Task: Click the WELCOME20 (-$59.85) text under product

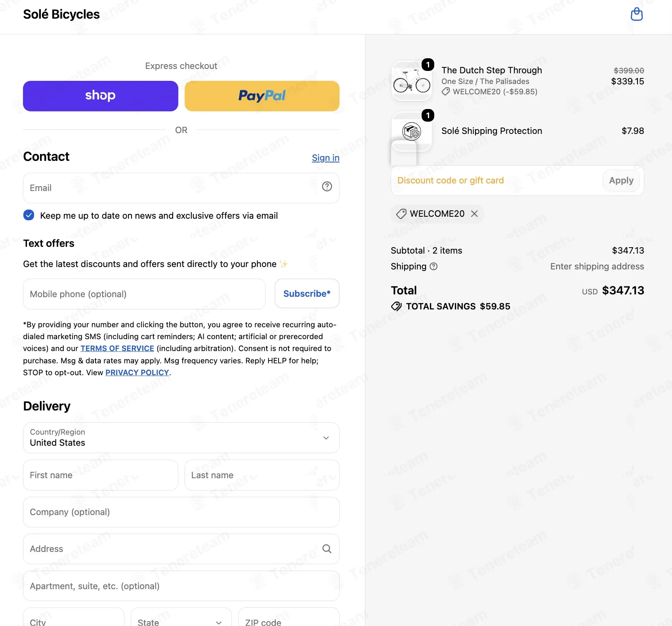Action: 495,92
